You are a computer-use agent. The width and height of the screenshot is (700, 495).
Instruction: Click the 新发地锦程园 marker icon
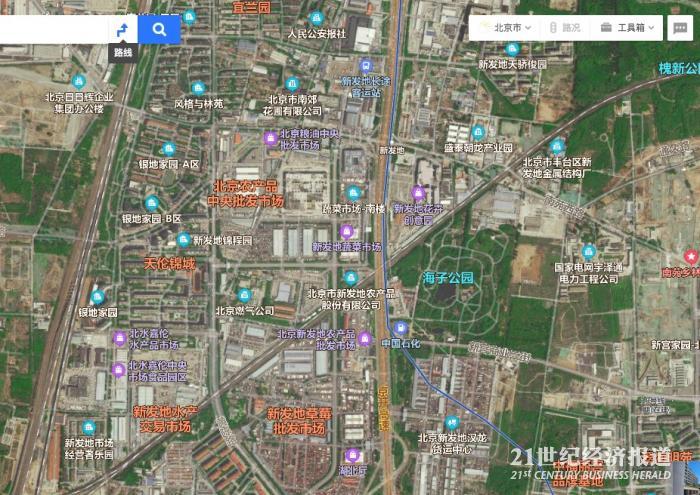tap(183, 240)
